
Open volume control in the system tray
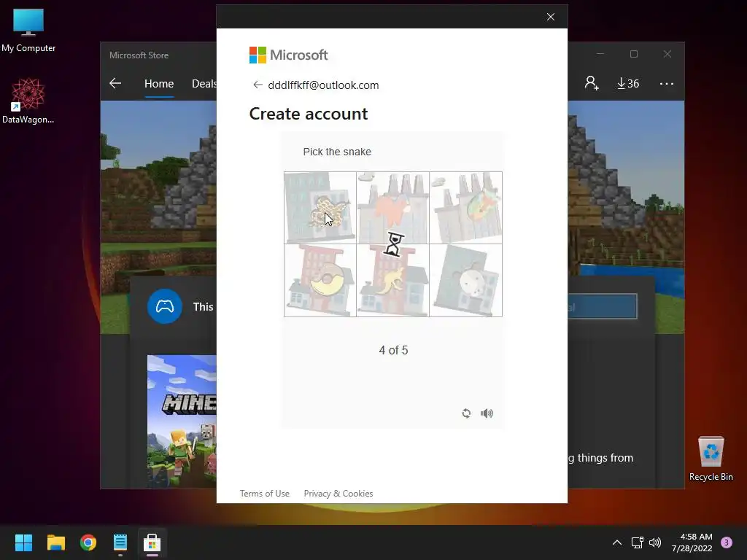point(655,542)
